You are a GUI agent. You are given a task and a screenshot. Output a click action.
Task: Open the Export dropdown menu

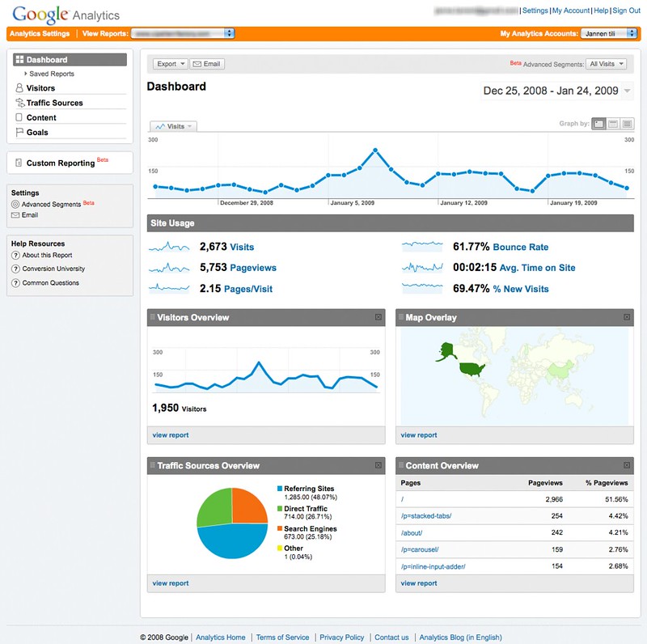click(x=171, y=64)
